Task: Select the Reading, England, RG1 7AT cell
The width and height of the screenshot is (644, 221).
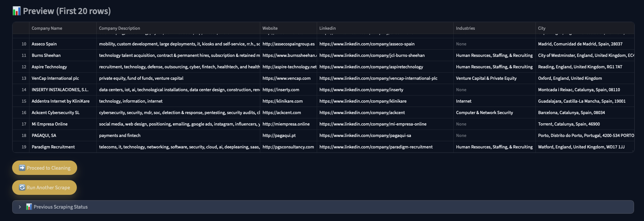Action: [x=585, y=67]
